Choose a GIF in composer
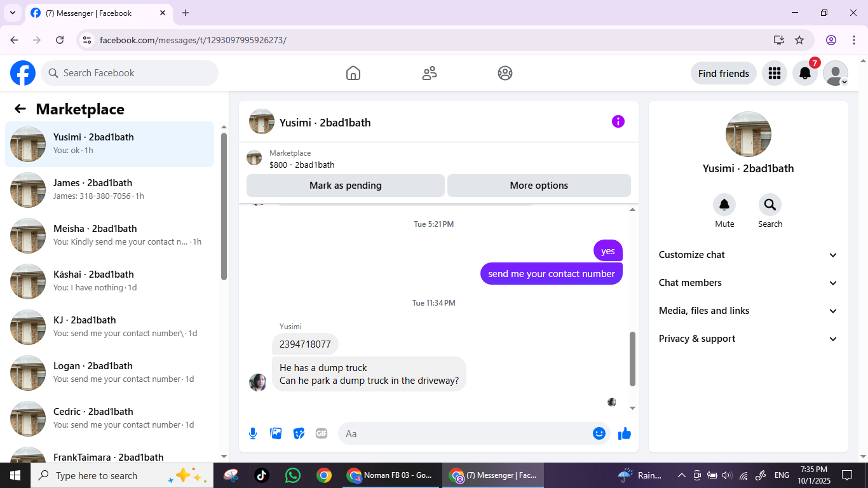Screen dimensions: 868x488 coord(322,433)
